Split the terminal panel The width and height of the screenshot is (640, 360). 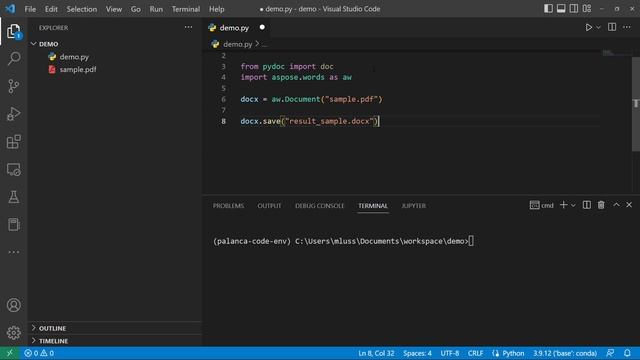pyautogui.click(x=587, y=205)
